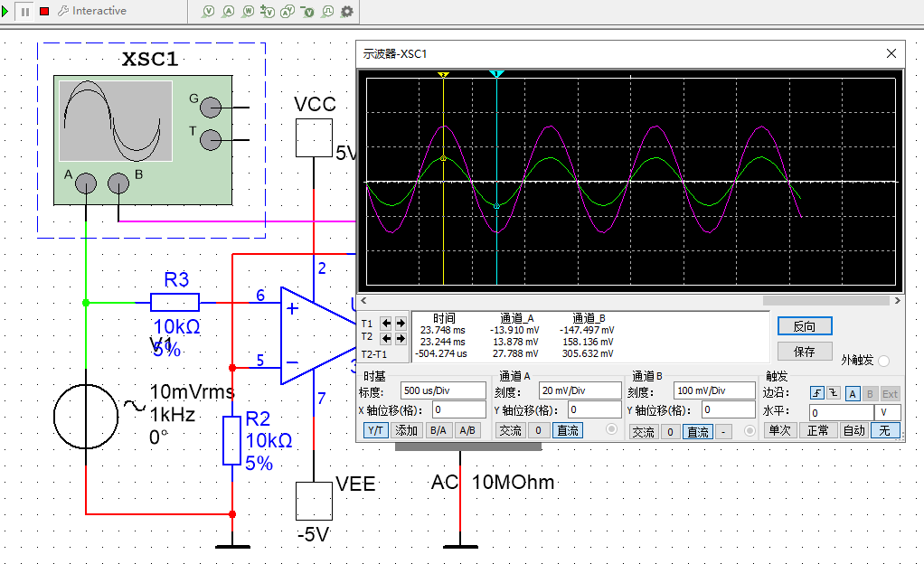Screen dimensions: 924x564
Task: Click the timebase 500 us/Div field
Action: (x=443, y=390)
